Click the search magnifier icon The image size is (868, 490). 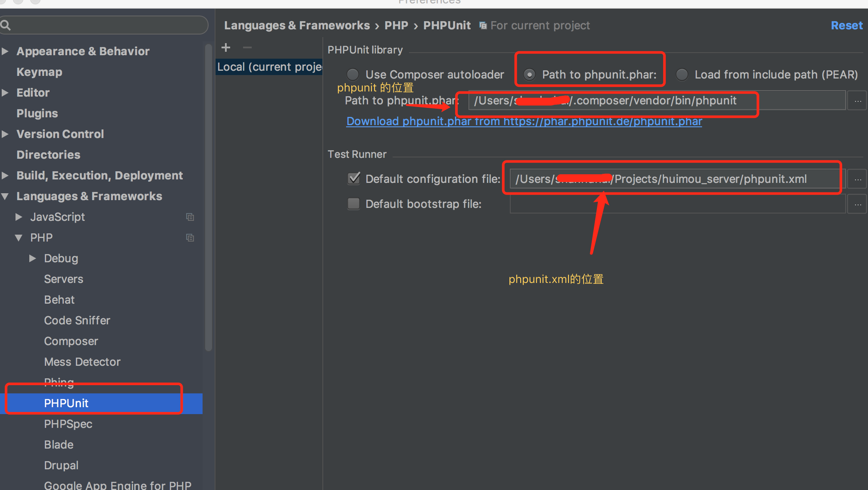click(6, 25)
